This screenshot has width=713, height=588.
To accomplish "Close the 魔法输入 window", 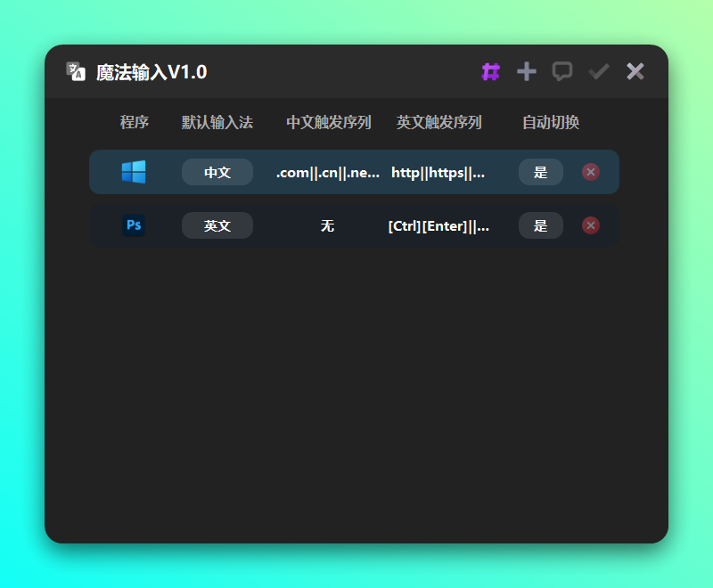I will click(x=635, y=72).
